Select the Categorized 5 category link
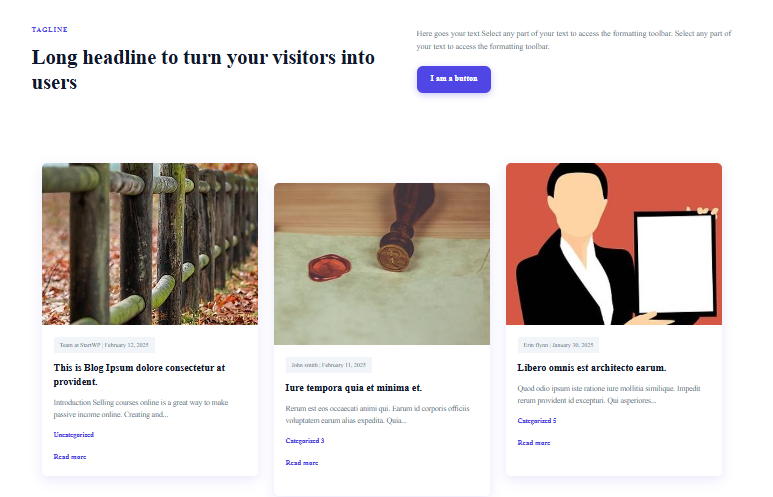The image size is (773, 497). click(x=537, y=421)
